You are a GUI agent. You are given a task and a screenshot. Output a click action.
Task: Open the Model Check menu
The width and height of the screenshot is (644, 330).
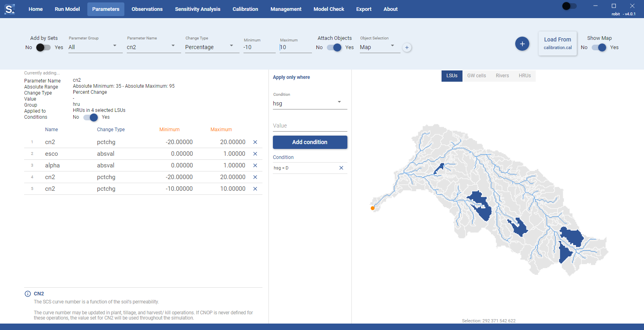pos(329,9)
